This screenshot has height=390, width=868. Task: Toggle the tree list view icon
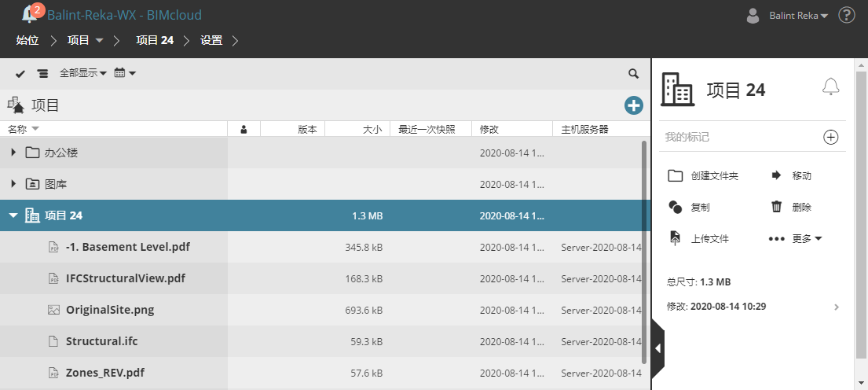pyautogui.click(x=42, y=74)
